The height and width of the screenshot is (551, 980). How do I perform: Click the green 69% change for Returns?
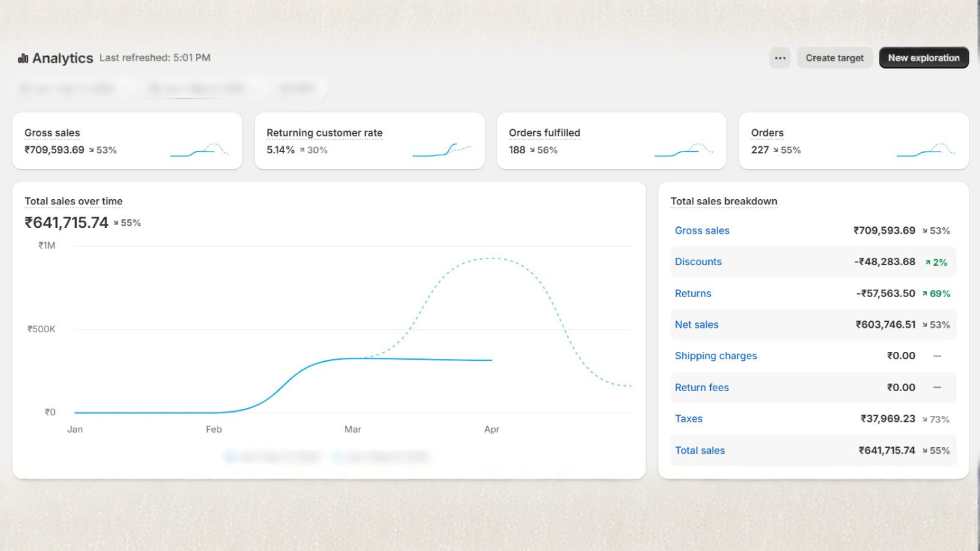(x=936, y=294)
